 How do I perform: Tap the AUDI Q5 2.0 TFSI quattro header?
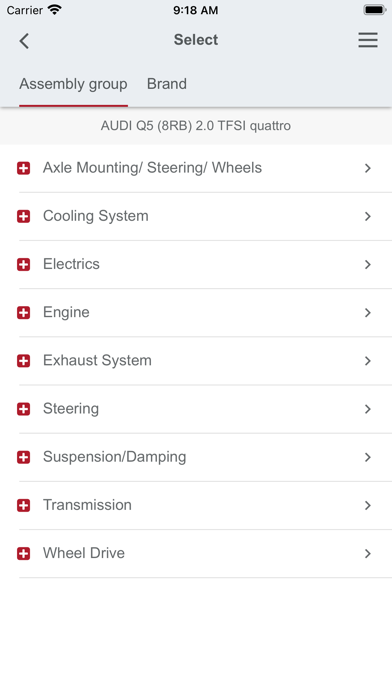coord(196,126)
